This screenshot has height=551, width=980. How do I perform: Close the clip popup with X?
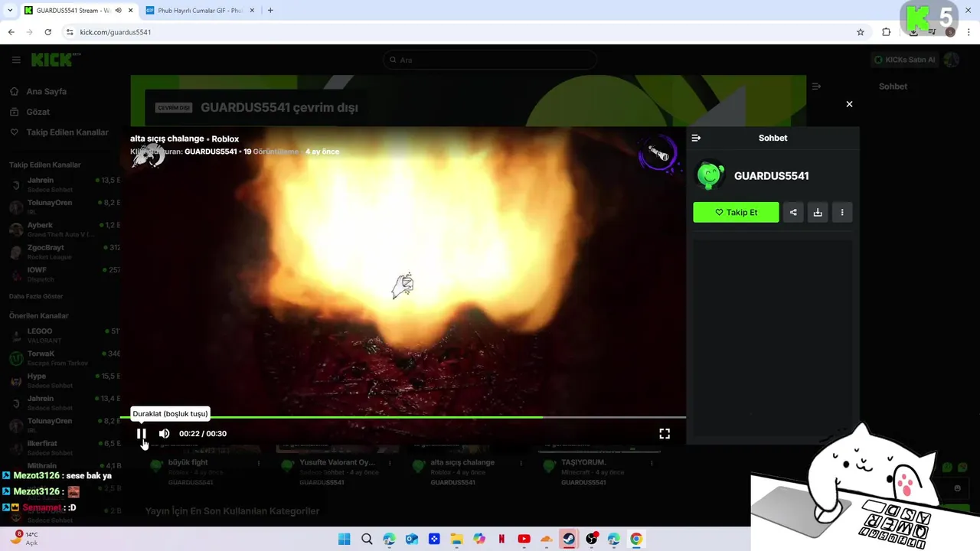tap(849, 104)
